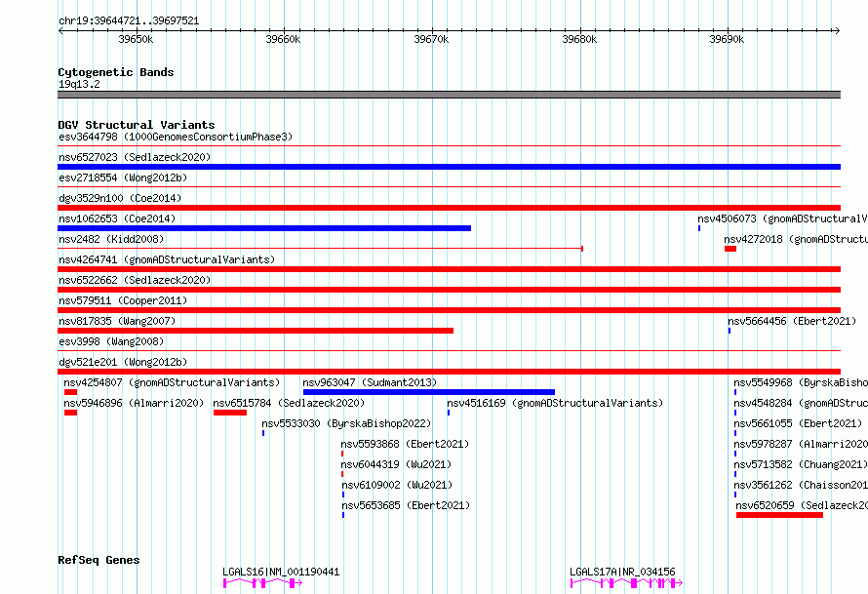Viewport: 868px width, 594px height.
Task: Click the nsv5533030 ByrskaBishop2022 label
Action: (x=346, y=423)
